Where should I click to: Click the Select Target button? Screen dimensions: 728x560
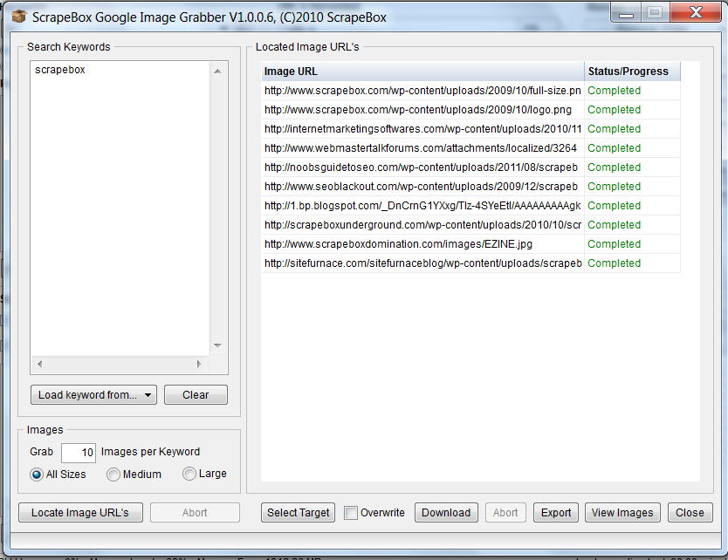pos(298,513)
